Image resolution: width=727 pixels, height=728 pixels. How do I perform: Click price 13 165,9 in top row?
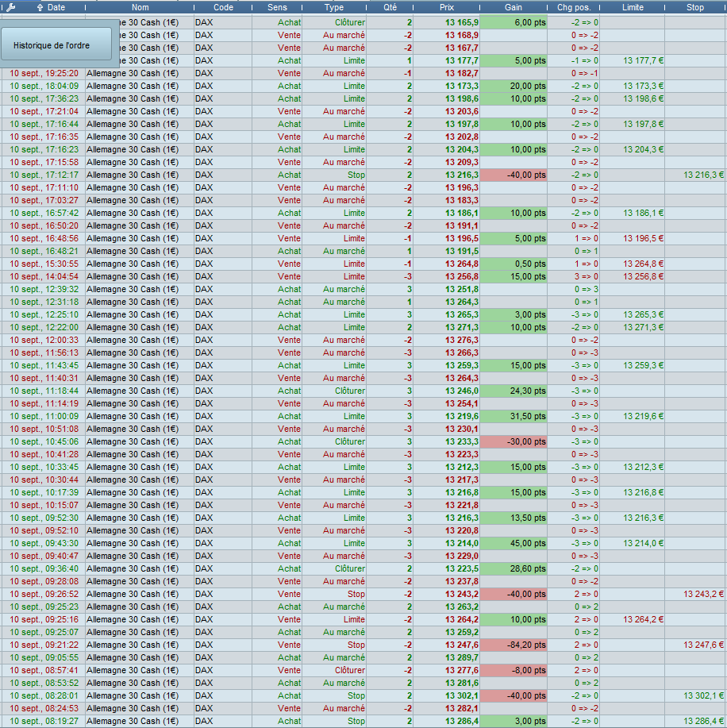tap(461, 22)
